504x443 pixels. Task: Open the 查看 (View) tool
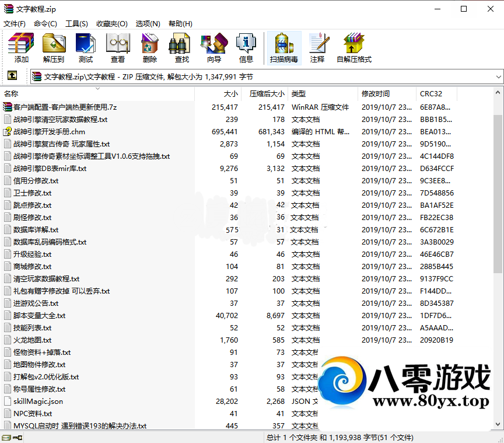click(118, 48)
